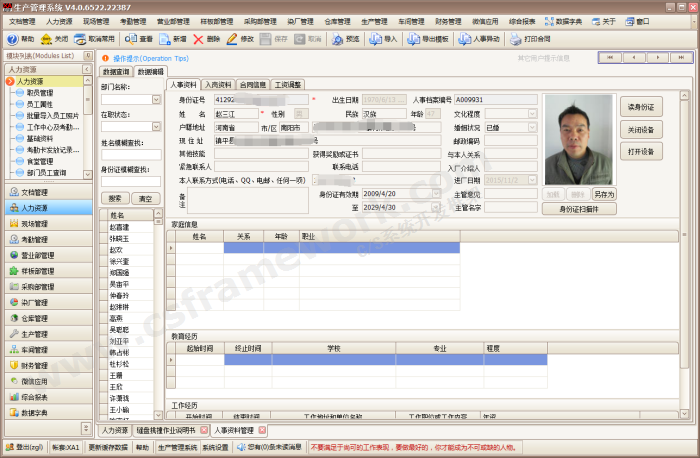Viewport: 700px width, 458px height.
Task: Click the employee photo thumbnail
Action: click(x=580, y=138)
